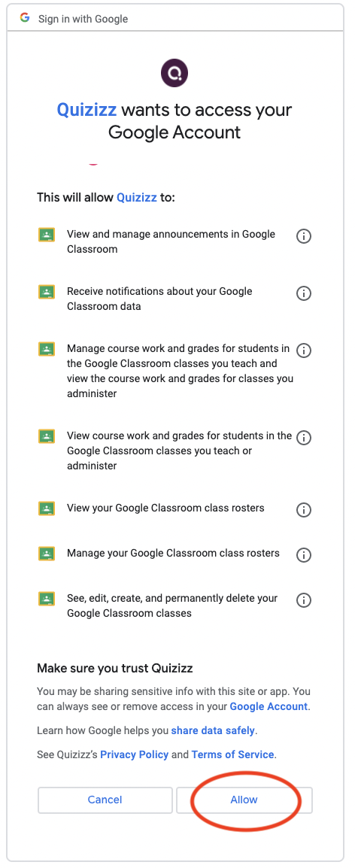Open info for announcements permission
Viewport: 355px width, 868px height.
pyautogui.click(x=304, y=236)
